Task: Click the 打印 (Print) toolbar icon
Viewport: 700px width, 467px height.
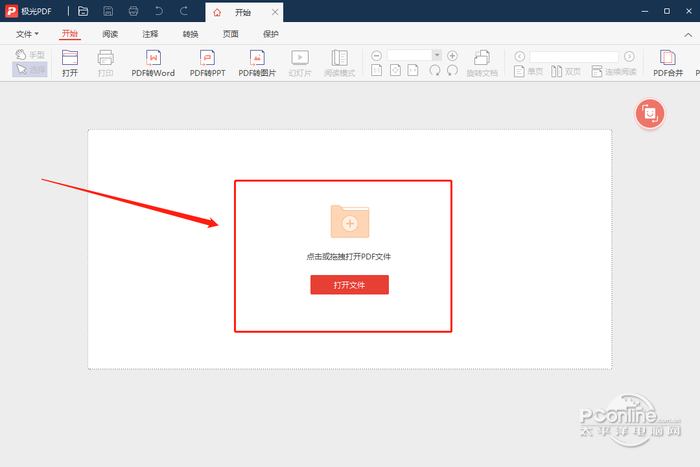Action: coord(105,63)
